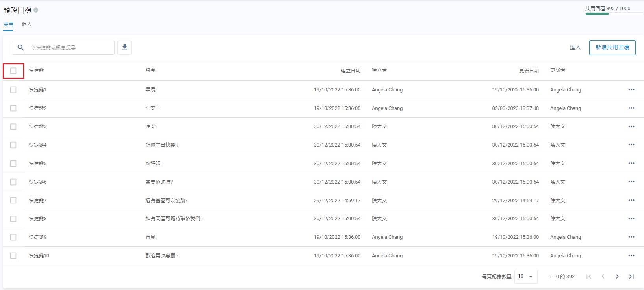Jump to the last page arrow
The image size is (644, 290).
(x=631, y=277)
